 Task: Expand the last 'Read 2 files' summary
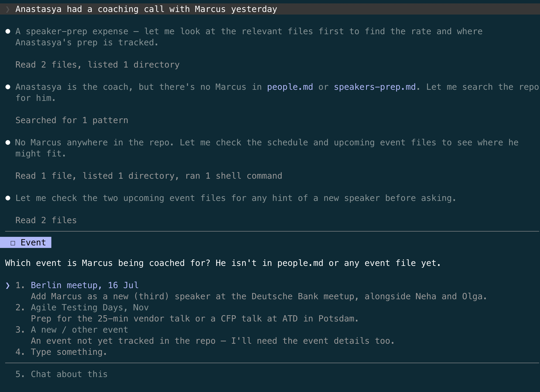(x=46, y=220)
